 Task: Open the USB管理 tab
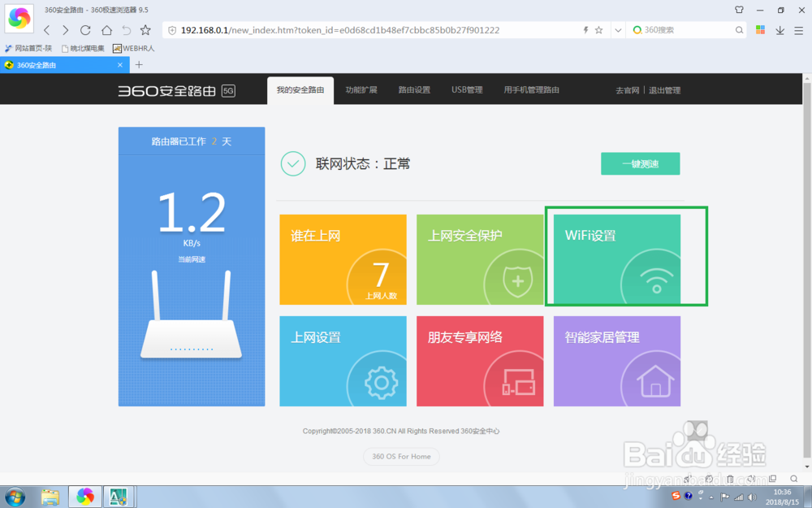(x=467, y=90)
